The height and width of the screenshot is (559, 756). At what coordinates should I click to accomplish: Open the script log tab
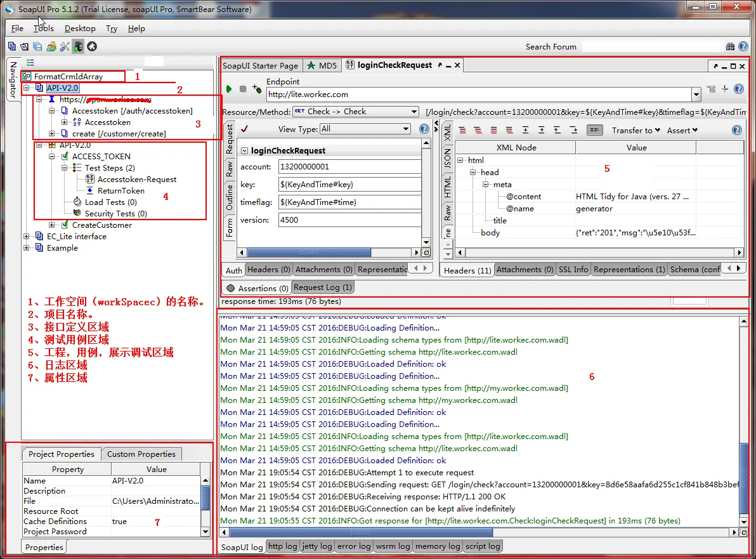tap(483, 546)
